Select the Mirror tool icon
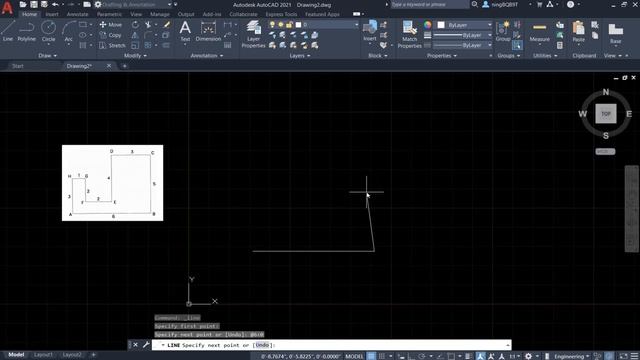Viewport: 640px width, 360px height. (135, 35)
